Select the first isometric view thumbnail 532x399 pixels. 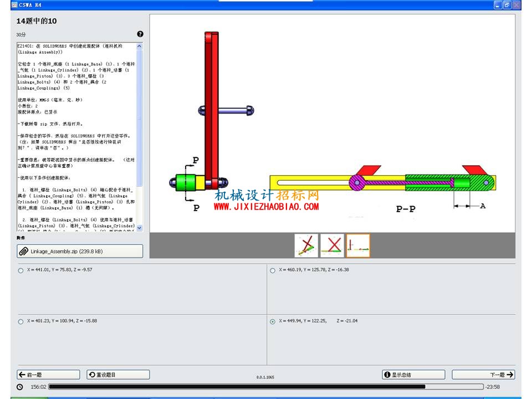[x=306, y=245]
